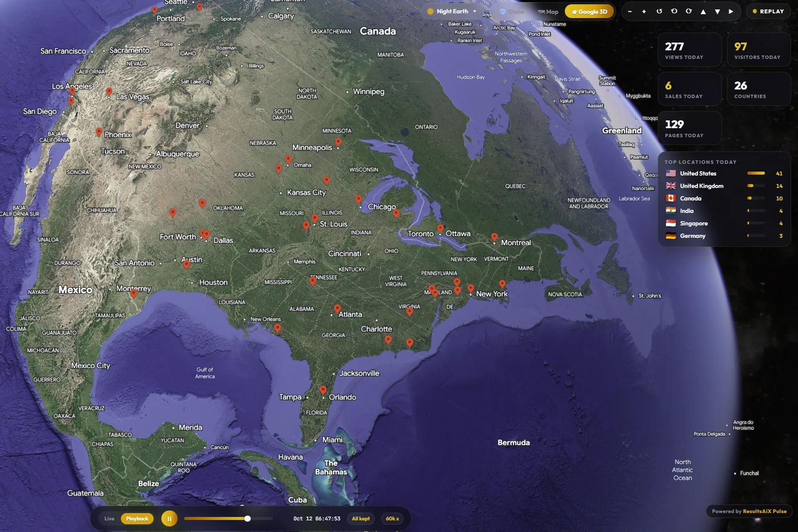Viewport: 798px width, 532px height.
Task: Pause the playback
Action: click(x=169, y=519)
